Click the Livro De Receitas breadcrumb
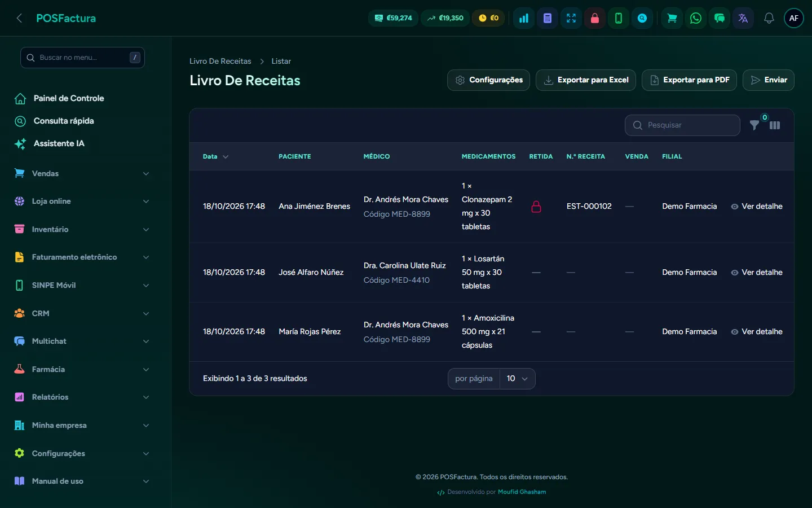Image resolution: width=812 pixels, height=508 pixels. 220,61
